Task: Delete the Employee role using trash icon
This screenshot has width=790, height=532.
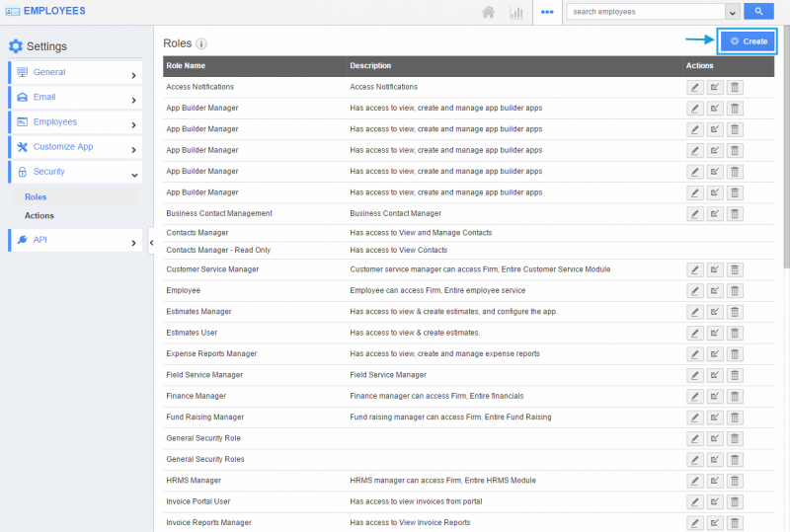Action: tap(735, 291)
